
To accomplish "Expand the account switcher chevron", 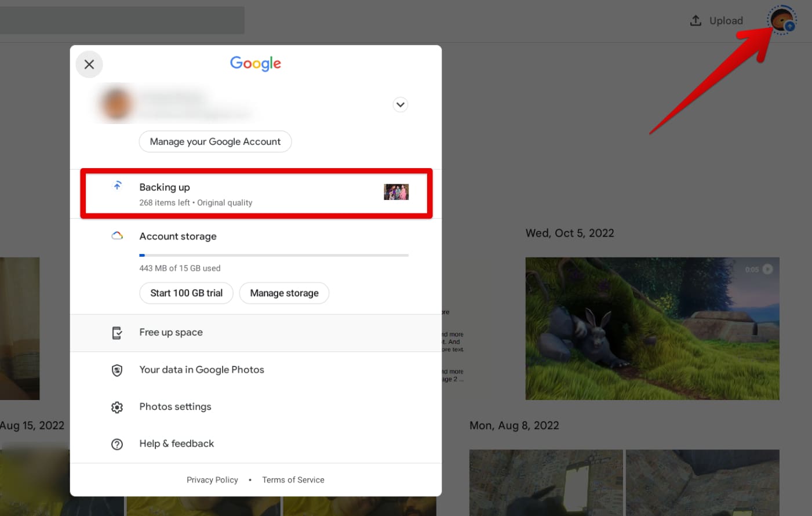I will pos(400,104).
